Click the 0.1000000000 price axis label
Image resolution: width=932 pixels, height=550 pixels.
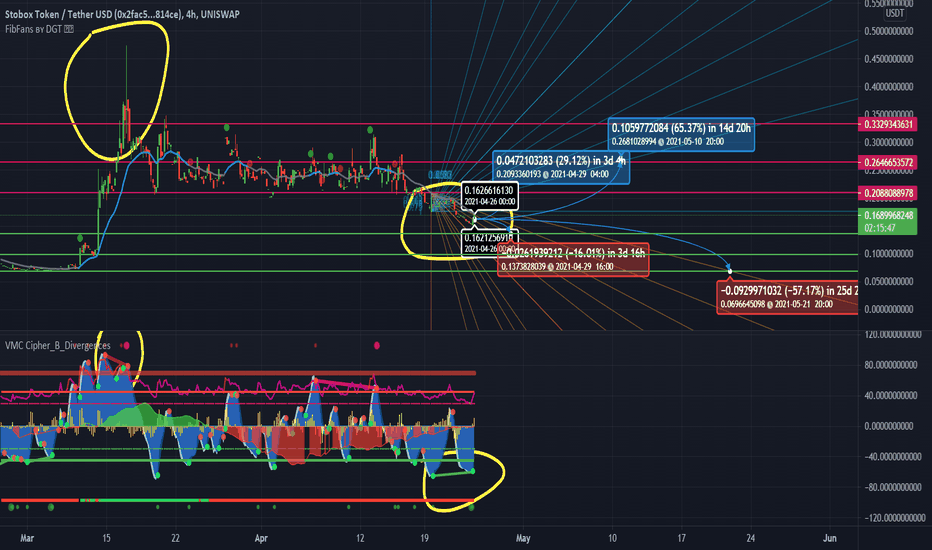(x=889, y=253)
